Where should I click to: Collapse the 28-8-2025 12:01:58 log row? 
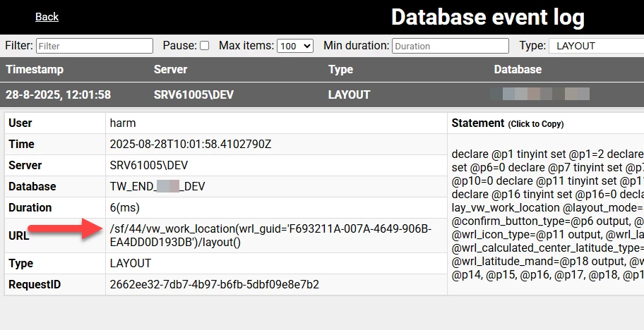tap(58, 94)
